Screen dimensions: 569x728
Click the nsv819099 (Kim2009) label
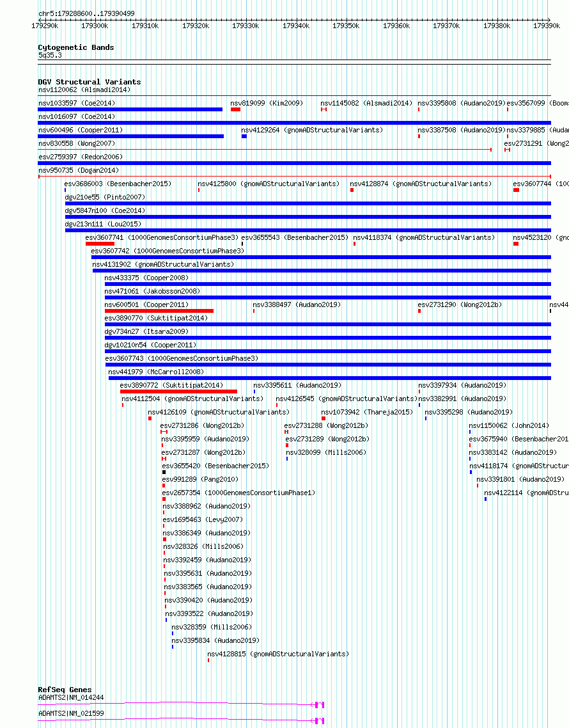pos(267,103)
